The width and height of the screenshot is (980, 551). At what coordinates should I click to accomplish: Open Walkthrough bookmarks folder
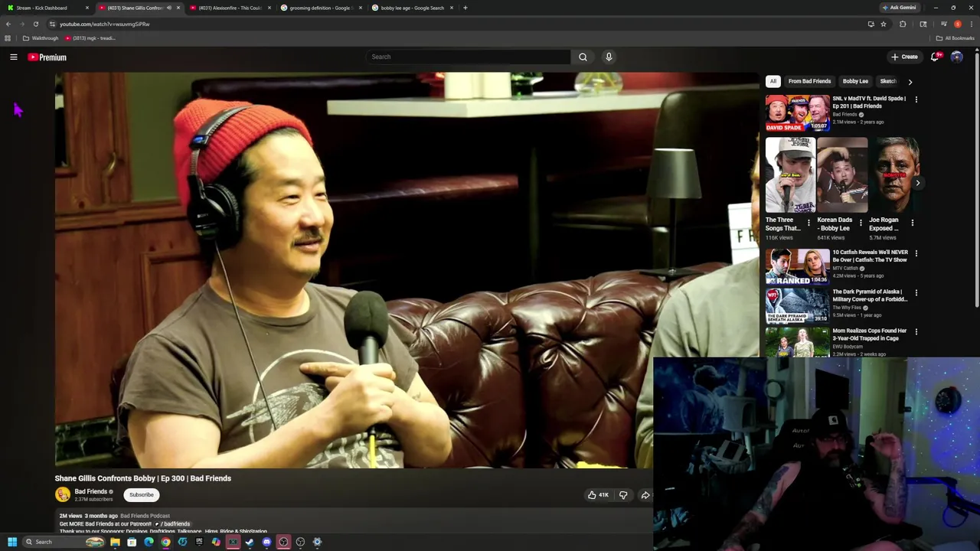pos(41,38)
